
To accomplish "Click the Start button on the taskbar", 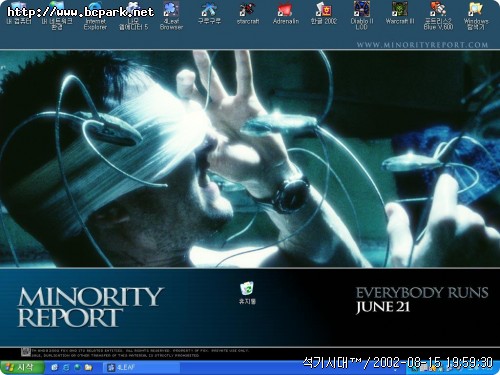I will tap(22, 367).
